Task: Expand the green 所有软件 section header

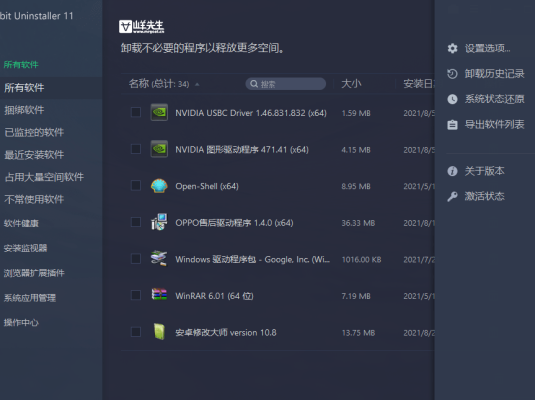Action: click(x=21, y=65)
